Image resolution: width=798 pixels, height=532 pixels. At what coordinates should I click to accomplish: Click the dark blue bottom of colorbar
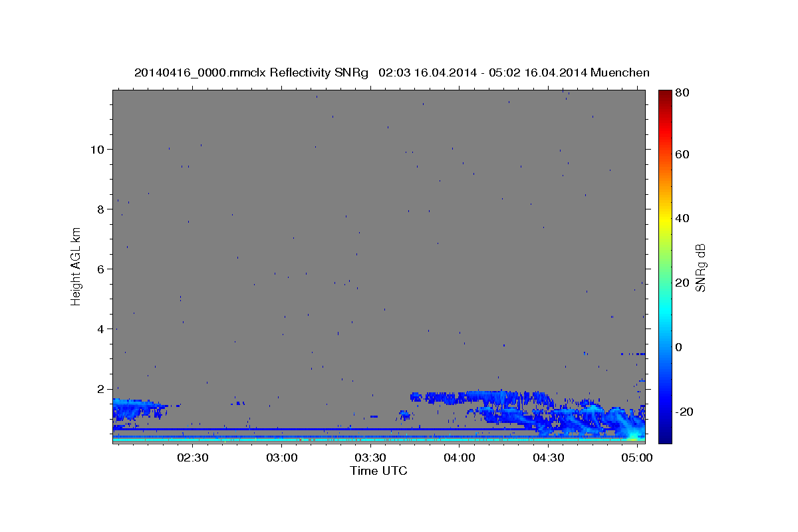[665, 436]
